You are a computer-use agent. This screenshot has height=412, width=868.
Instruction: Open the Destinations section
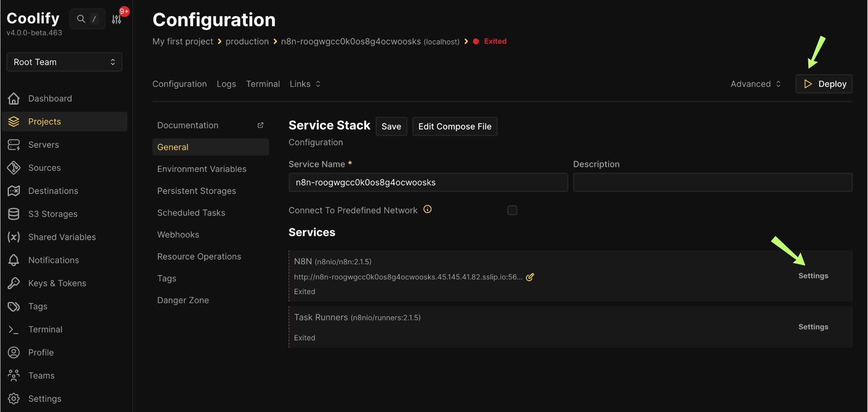tap(53, 191)
